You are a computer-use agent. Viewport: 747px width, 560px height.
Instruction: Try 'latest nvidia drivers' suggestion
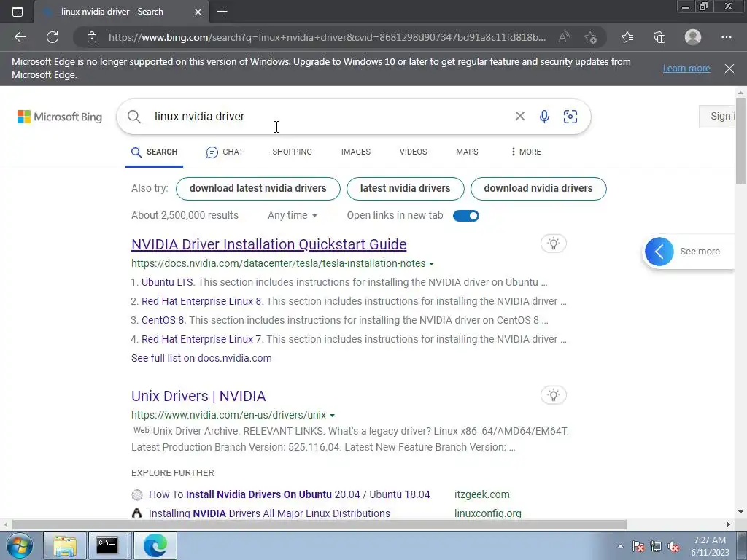[x=406, y=189]
